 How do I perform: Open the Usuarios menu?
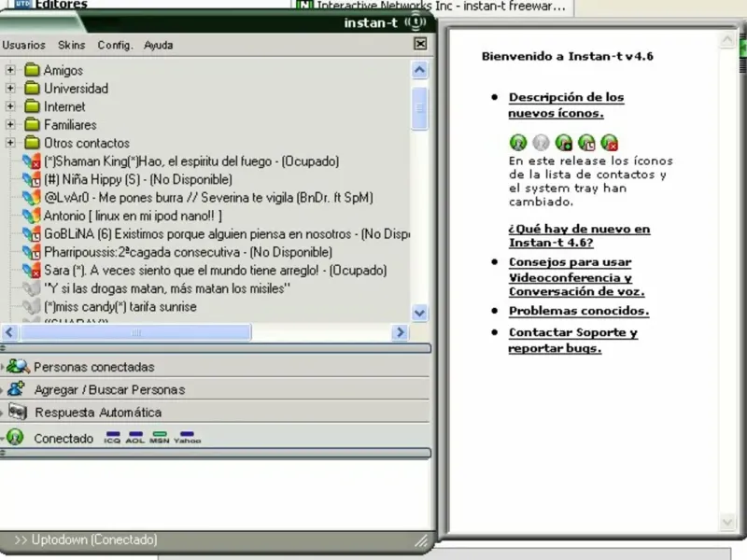pos(24,45)
